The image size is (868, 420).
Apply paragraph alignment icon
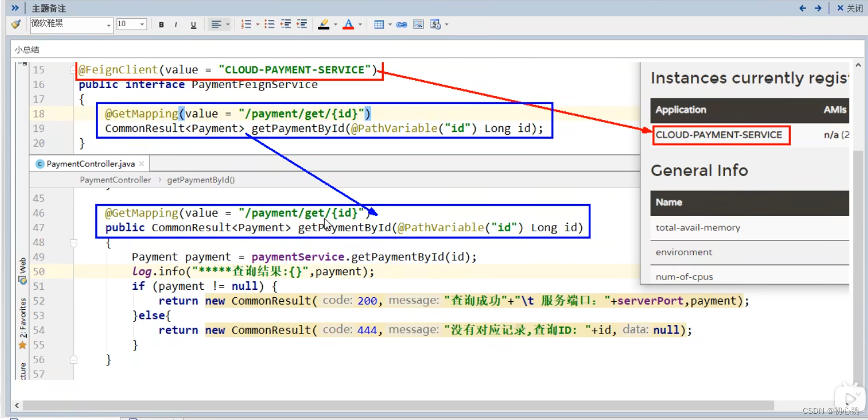coord(216,24)
